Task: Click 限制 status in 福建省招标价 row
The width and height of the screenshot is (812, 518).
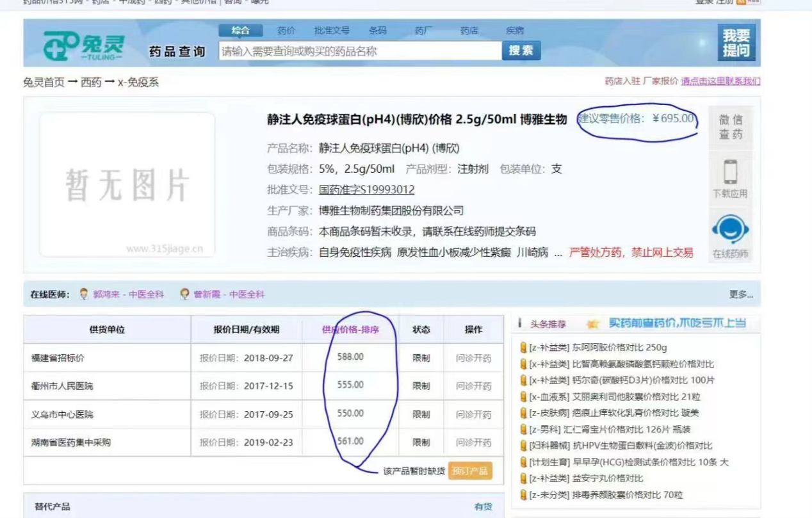Action: click(421, 358)
